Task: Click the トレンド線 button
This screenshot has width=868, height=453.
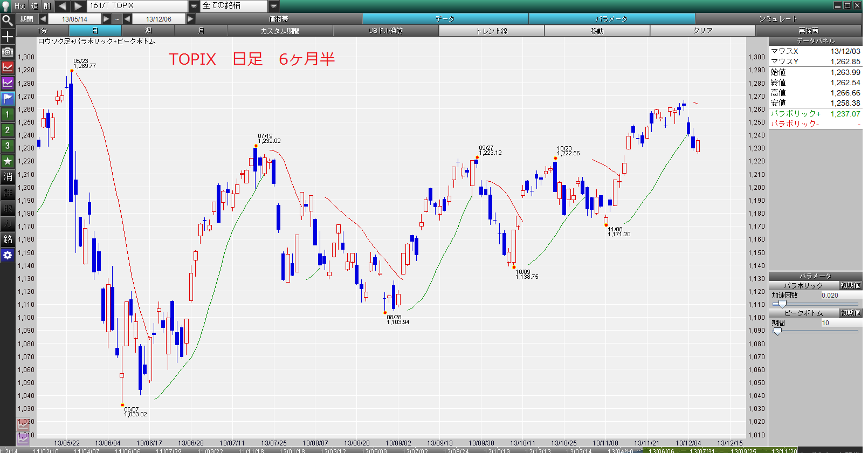Action: [492, 31]
